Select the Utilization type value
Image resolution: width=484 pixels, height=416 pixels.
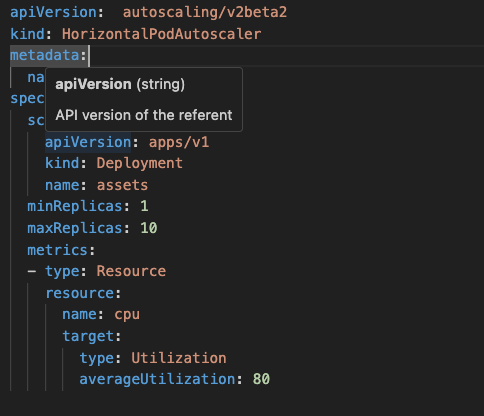click(x=179, y=358)
